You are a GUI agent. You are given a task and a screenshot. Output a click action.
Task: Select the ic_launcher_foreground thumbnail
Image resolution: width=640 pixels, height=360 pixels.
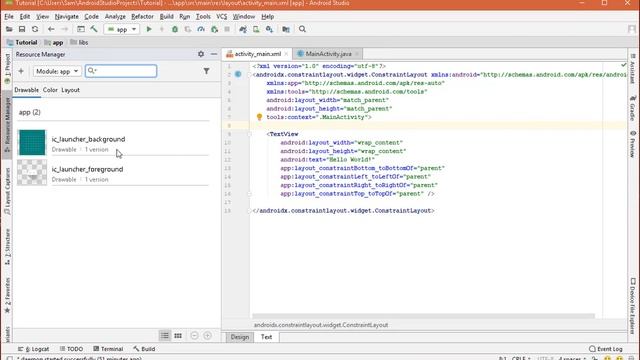(32, 172)
